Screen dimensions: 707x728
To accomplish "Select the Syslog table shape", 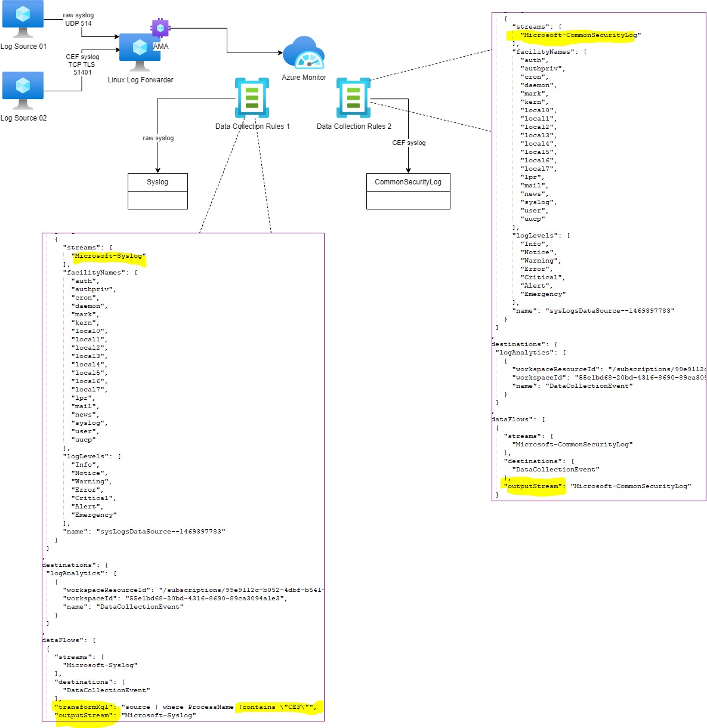I will 157,190.
